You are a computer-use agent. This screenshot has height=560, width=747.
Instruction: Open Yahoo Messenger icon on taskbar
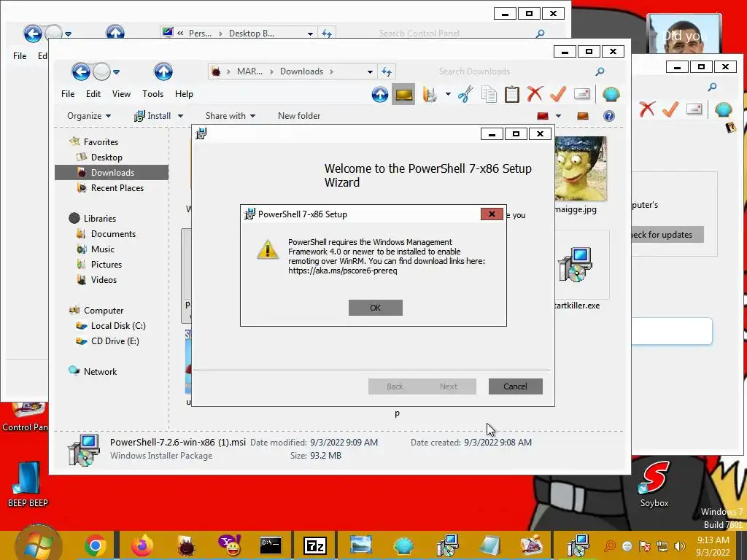(230, 545)
